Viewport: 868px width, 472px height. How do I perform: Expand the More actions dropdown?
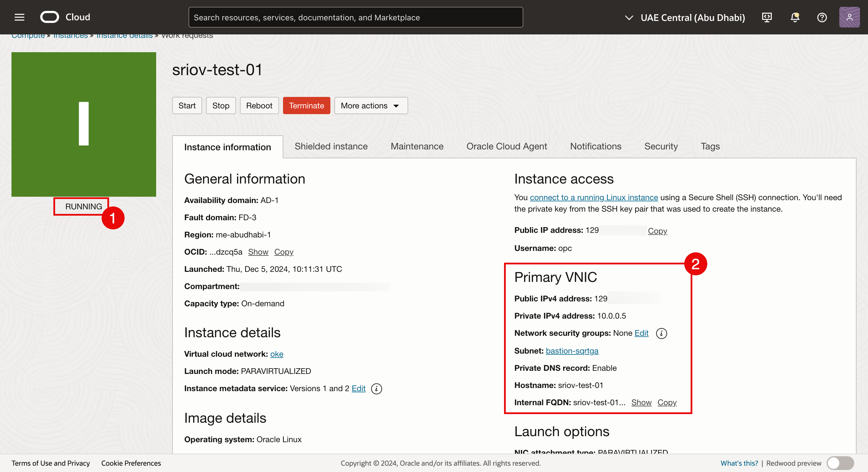click(371, 106)
